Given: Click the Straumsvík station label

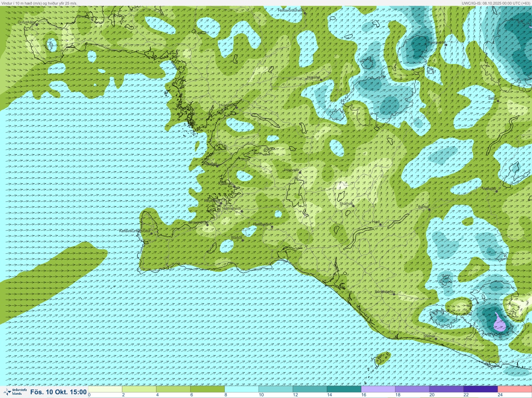Looking at the screenshot, I should click(198, 222).
